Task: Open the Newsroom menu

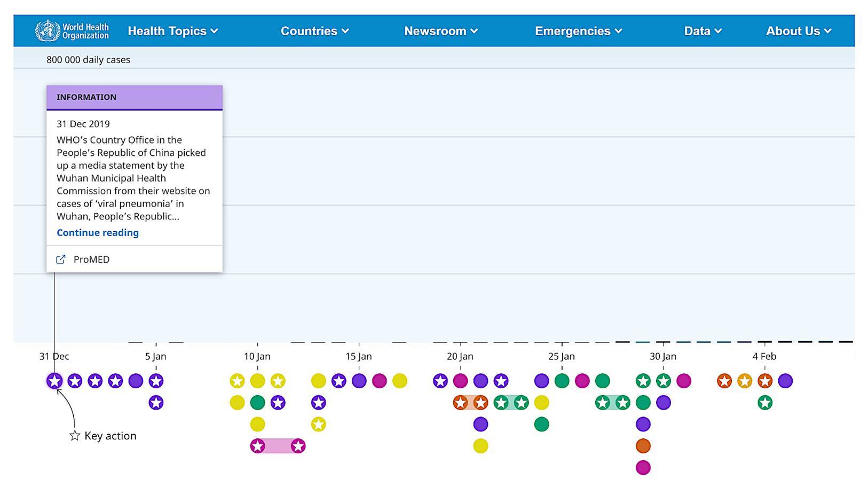Action: pyautogui.click(x=440, y=31)
